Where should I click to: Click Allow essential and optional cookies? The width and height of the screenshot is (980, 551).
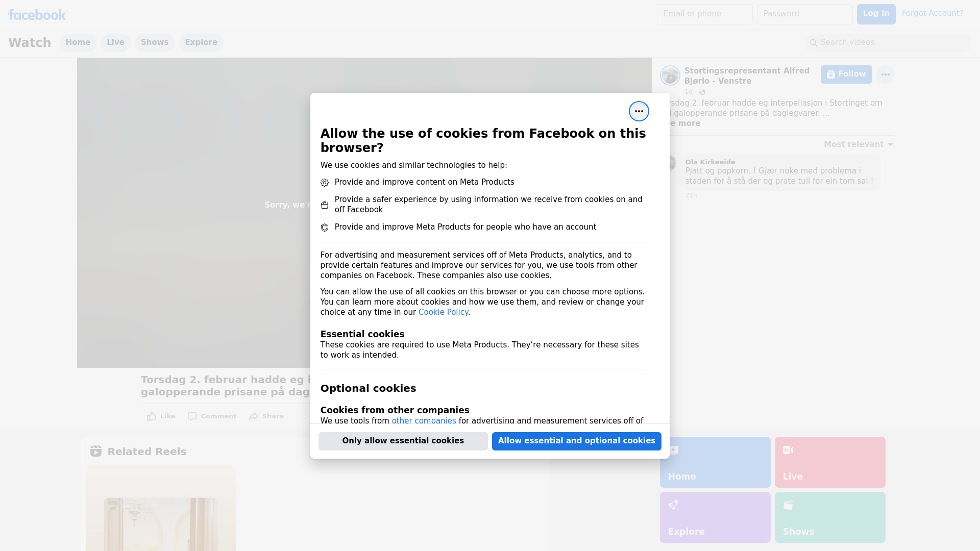click(576, 441)
